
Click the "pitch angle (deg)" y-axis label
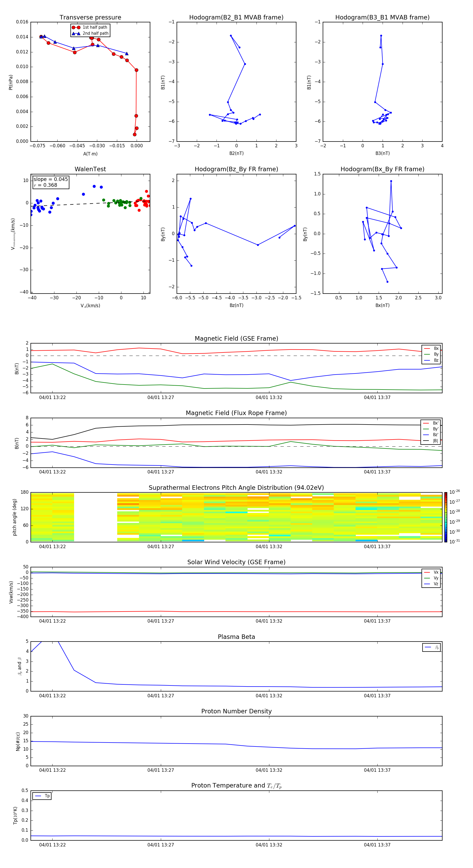[x=14, y=517]
